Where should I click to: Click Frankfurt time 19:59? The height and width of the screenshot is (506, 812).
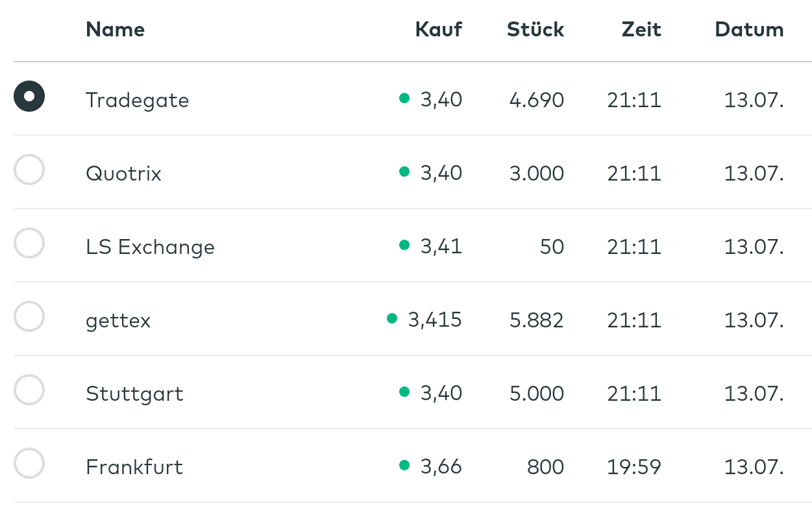634,467
